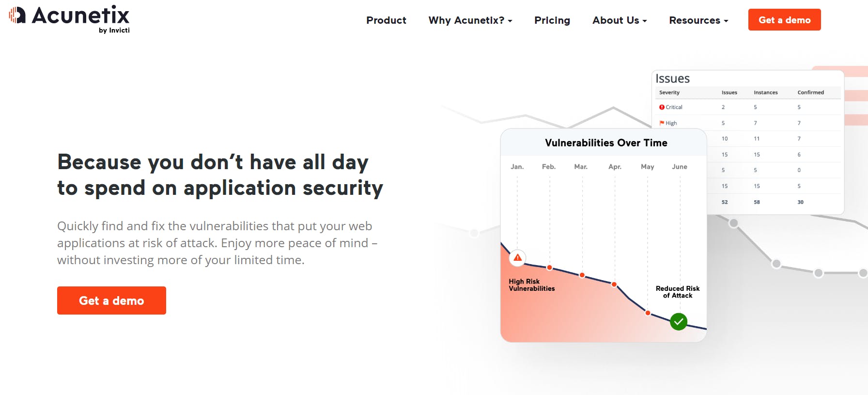Click the orange Get a demo hero button
The image size is (868, 395).
111,300
